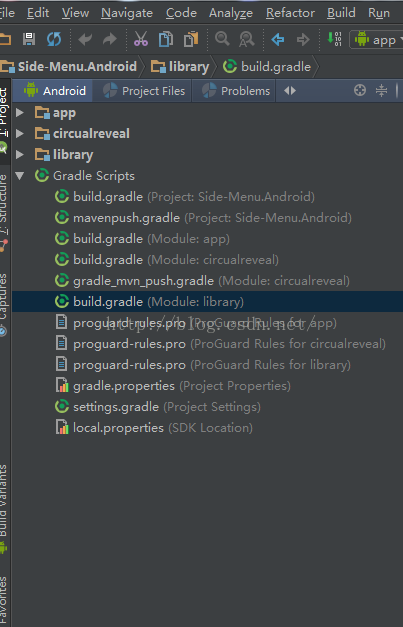This screenshot has width=403, height=627.
Task: Open the Run menu
Action: click(379, 13)
